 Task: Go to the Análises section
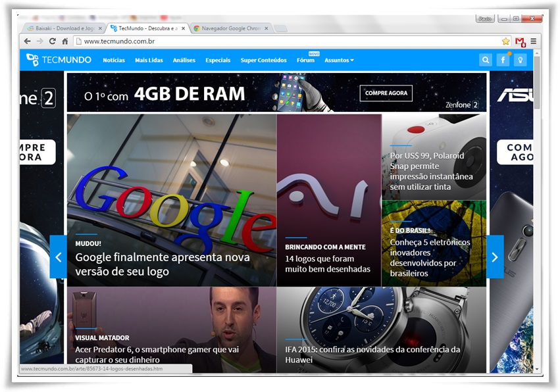pyautogui.click(x=184, y=61)
